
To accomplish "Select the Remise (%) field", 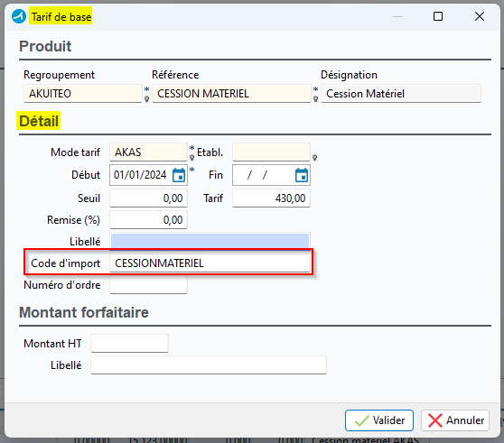I will 148,220.
